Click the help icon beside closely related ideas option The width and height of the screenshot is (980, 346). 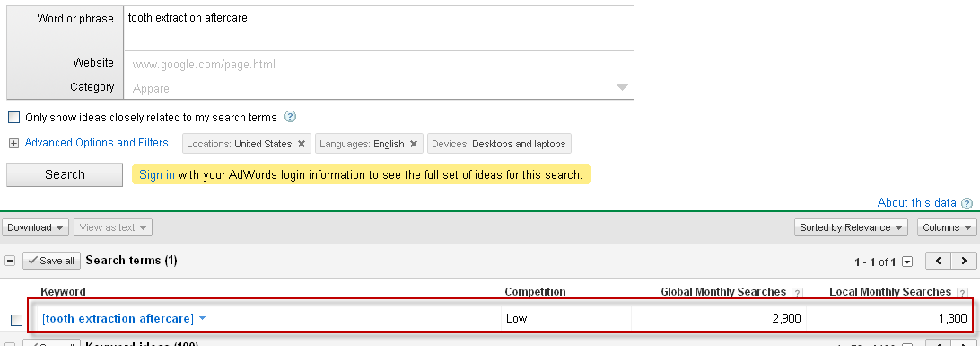pyautogui.click(x=290, y=117)
